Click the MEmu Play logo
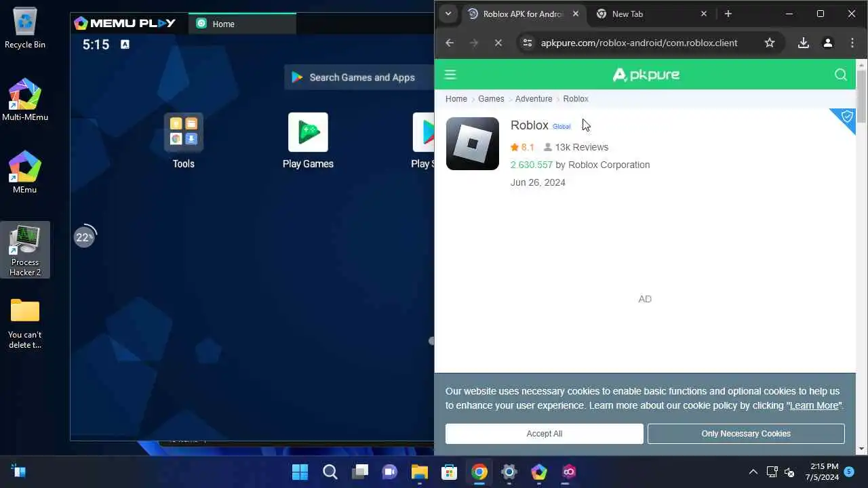This screenshot has width=868, height=488. coord(125,23)
